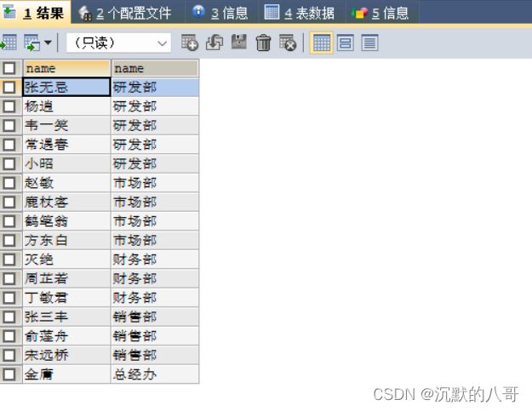532x411 pixels.
Task: Open the (只读) mode dropdown
Action: click(x=119, y=43)
